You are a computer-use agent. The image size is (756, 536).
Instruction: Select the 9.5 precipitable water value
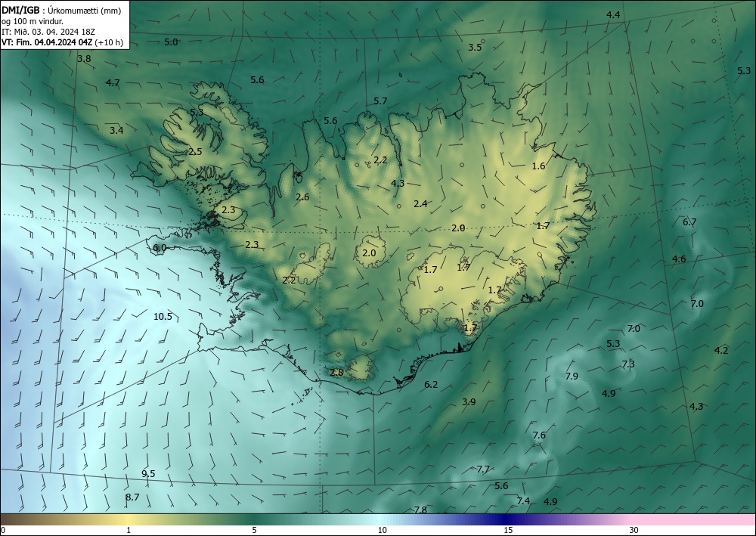(x=148, y=474)
